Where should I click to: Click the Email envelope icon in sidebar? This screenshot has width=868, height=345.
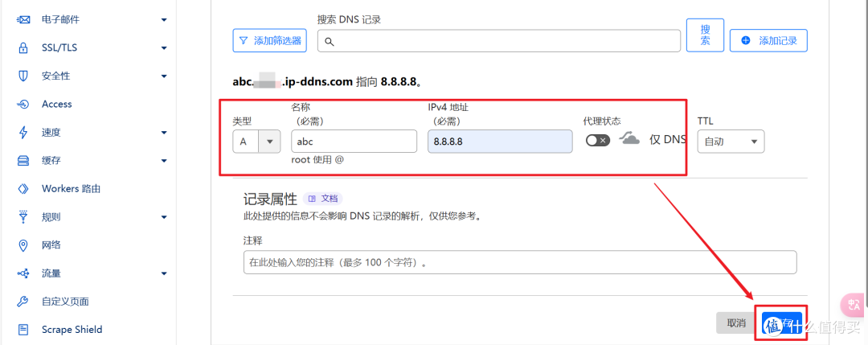pos(23,19)
